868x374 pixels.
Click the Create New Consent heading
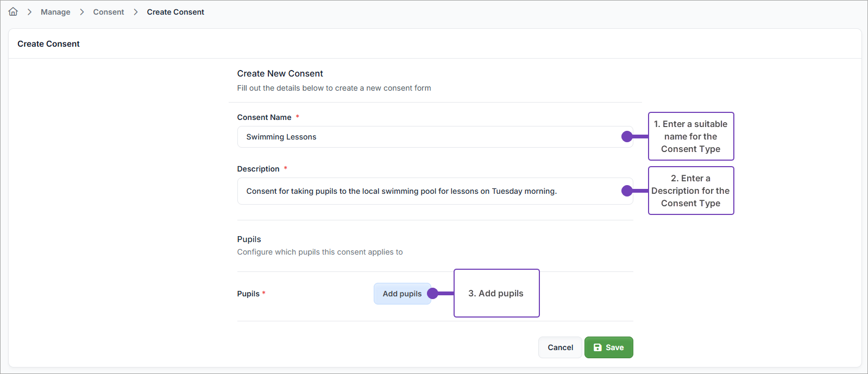pos(280,73)
